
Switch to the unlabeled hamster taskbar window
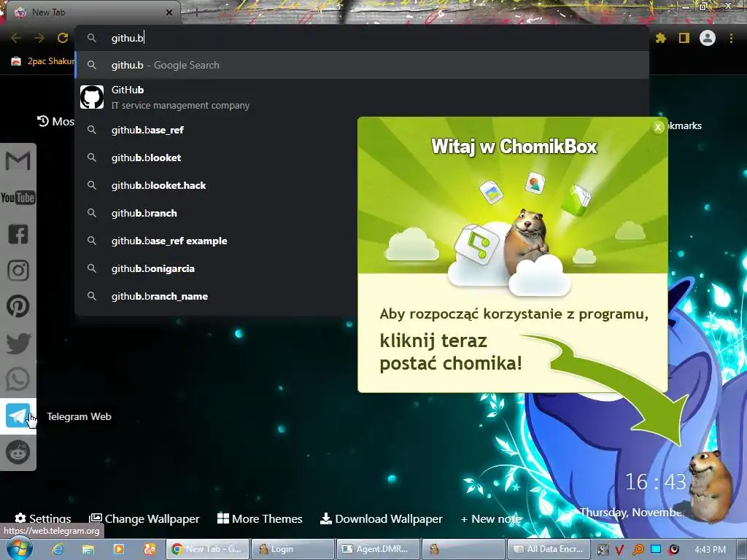click(x=463, y=549)
